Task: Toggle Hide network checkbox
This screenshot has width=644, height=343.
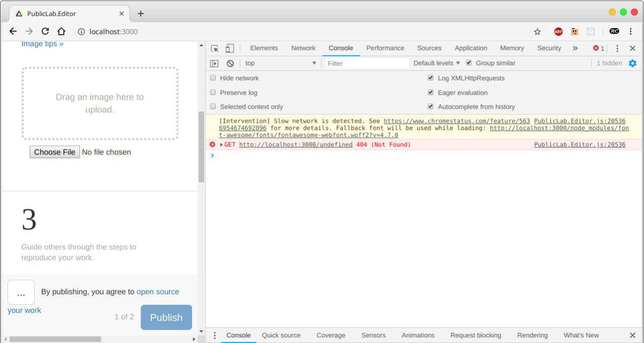Action: (x=213, y=78)
